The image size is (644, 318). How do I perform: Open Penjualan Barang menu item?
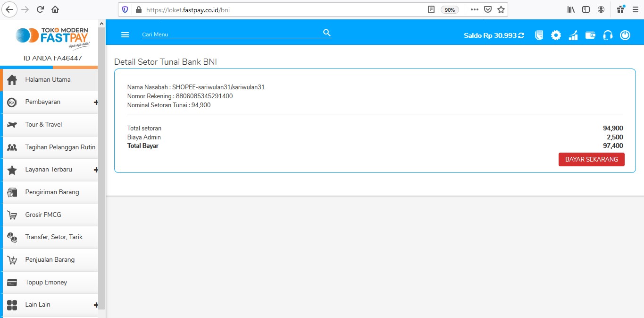[49, 260]
